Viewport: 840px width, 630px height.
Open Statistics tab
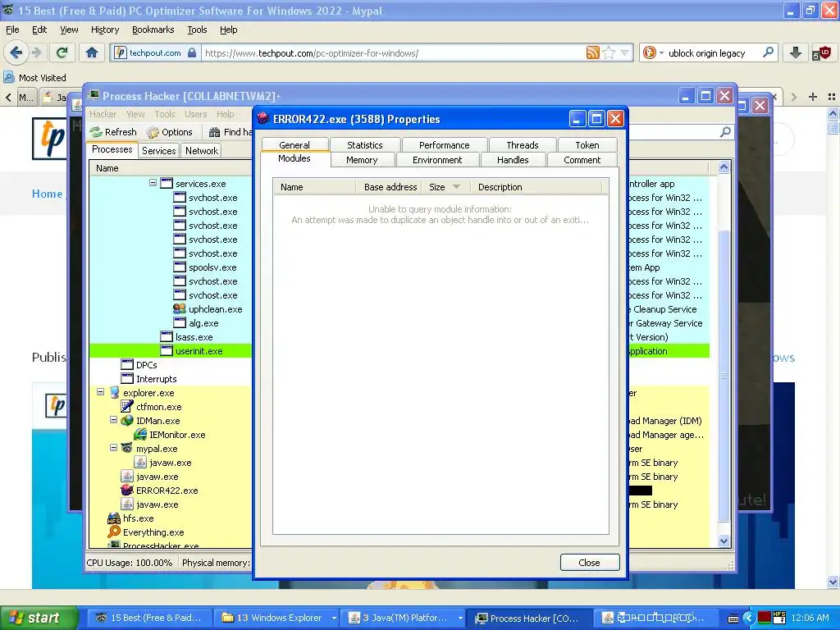click(365, 144)
